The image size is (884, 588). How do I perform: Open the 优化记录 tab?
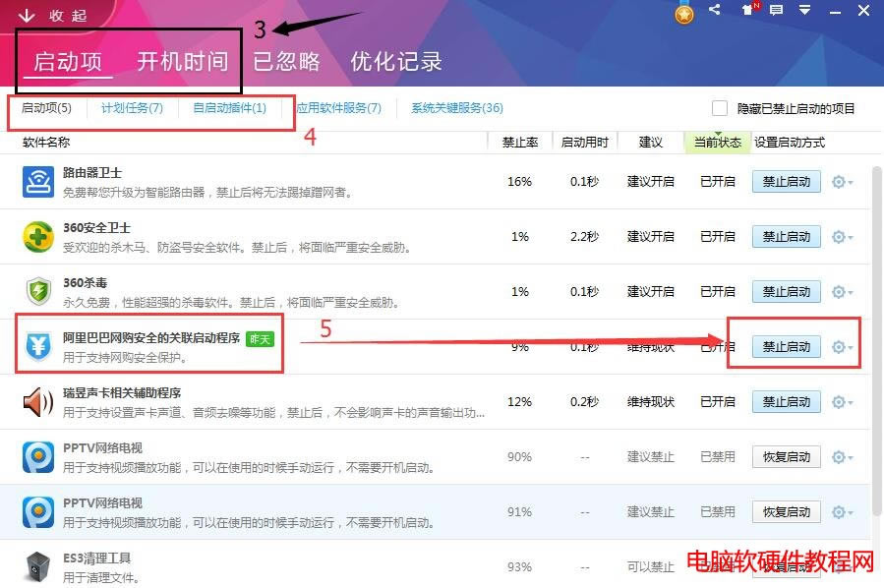click(396, 61)
